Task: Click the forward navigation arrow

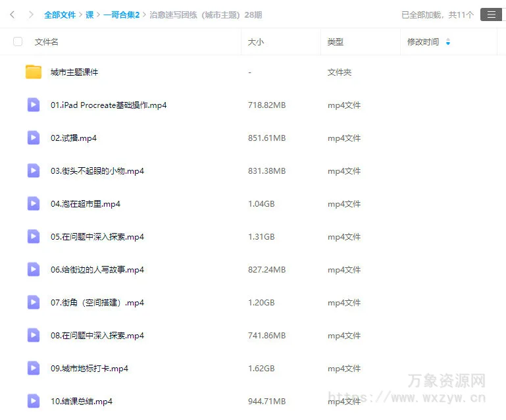Action: 31,14
